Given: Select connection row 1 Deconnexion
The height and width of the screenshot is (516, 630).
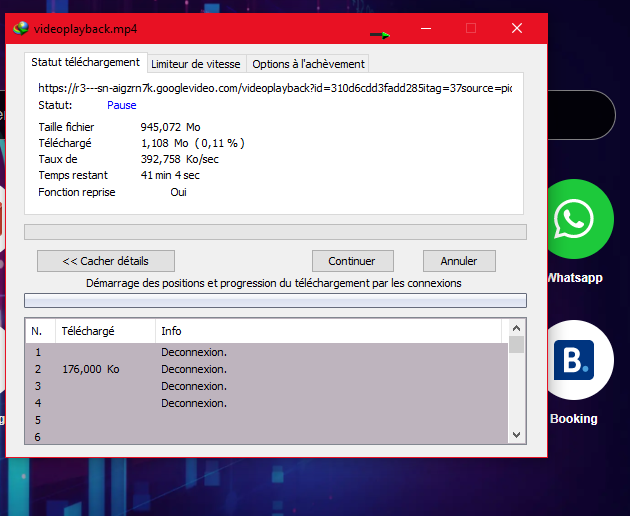Looking at the screenshot, I should pyautogui.click(x=267, y=352).
